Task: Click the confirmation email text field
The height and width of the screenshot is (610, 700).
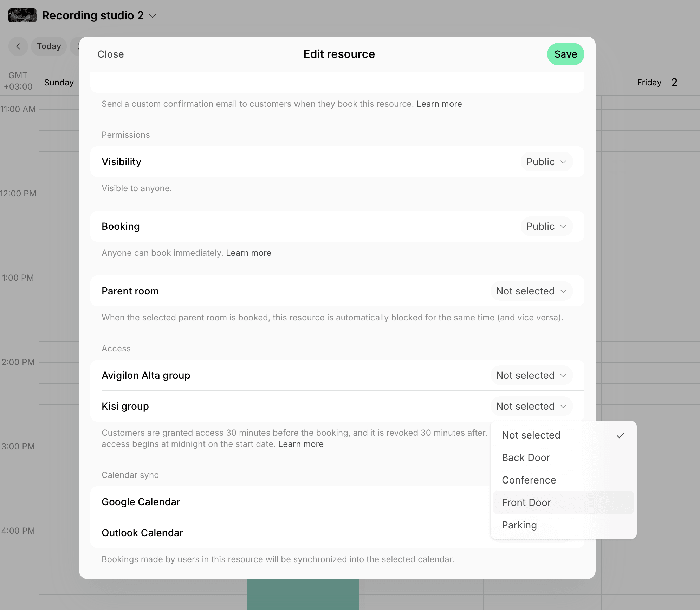Action: (x=337, y=82)
